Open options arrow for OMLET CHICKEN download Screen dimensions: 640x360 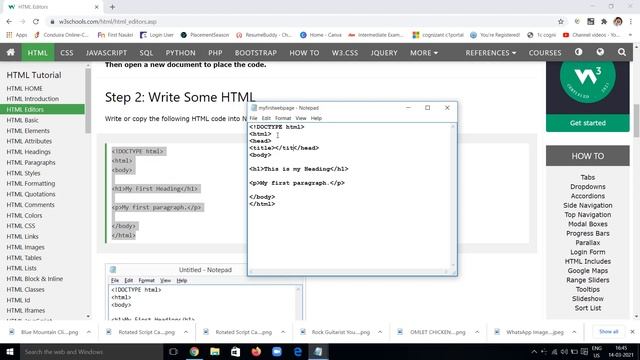click(x=477, y=332)
